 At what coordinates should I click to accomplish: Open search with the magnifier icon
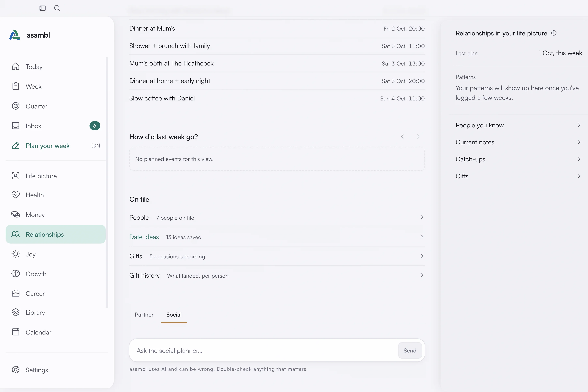(x=57, y=8)
